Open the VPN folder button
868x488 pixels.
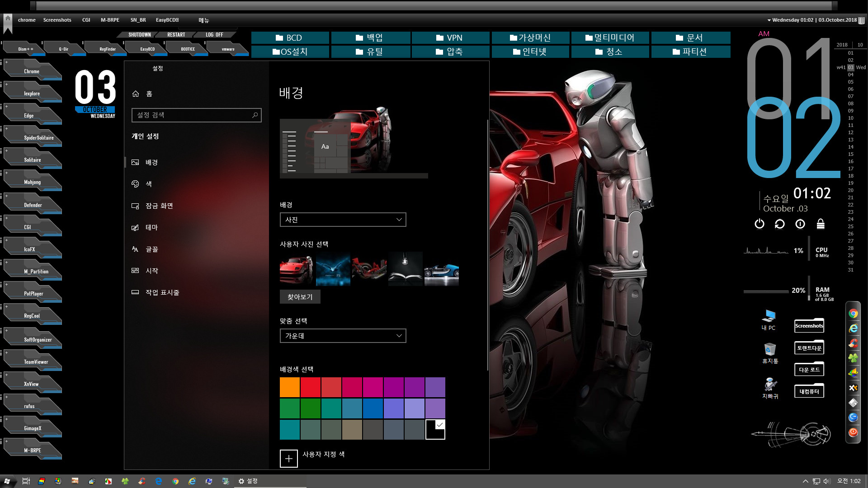[x=450, y=38]
